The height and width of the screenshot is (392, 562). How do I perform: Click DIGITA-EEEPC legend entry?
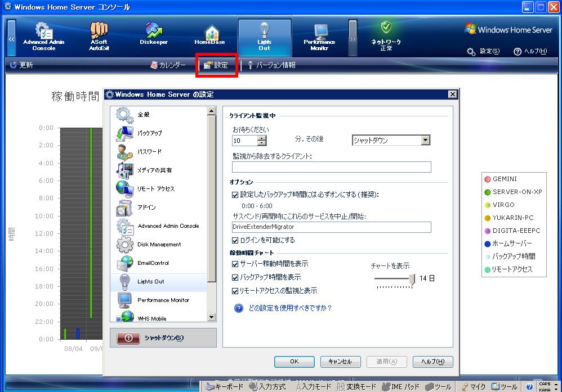coord(512,231)
